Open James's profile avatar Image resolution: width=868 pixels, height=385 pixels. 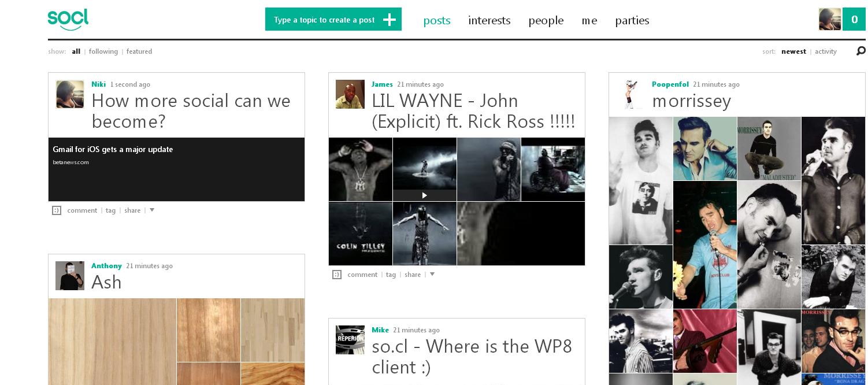pos(350,94)
